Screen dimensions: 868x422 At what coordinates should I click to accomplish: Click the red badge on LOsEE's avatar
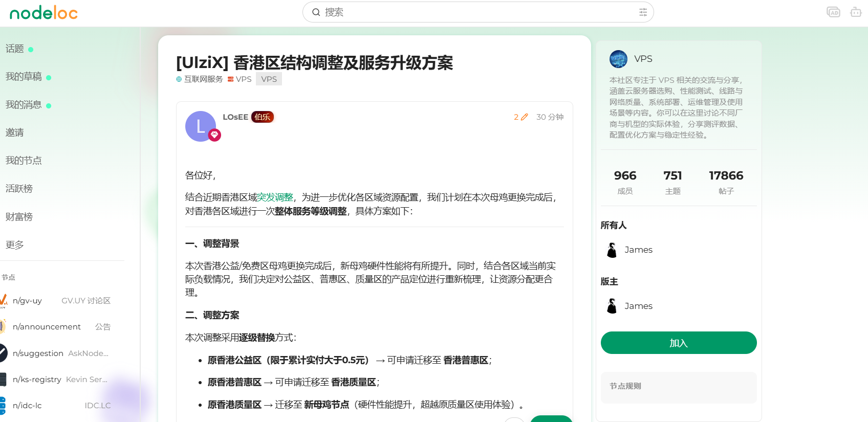[214, 135]
